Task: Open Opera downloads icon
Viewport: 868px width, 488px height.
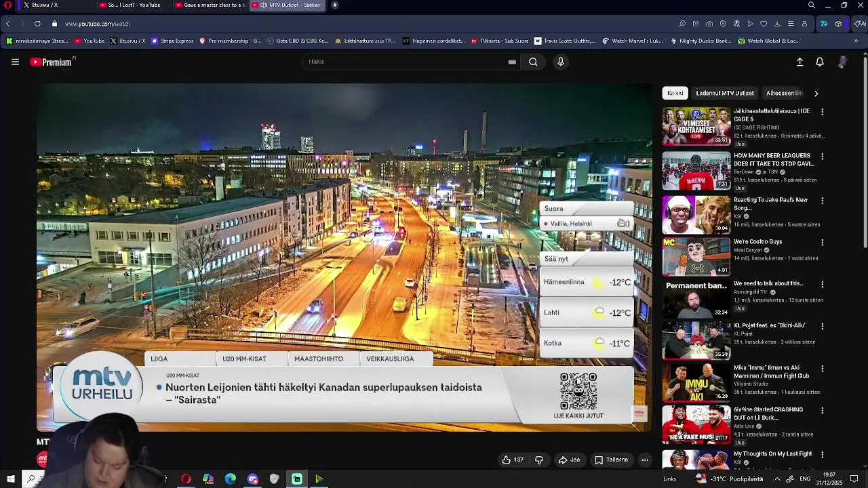Action: coord(777,24)
